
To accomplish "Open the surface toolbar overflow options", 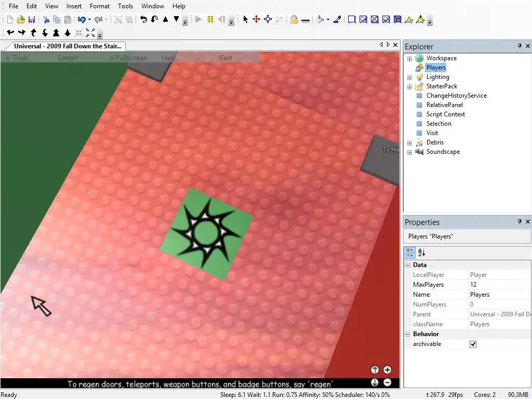I will [x=430, y=22].
